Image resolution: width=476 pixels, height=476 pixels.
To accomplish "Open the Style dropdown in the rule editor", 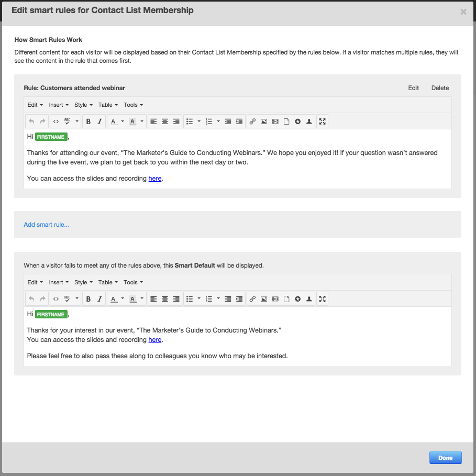I will [83, 105].
